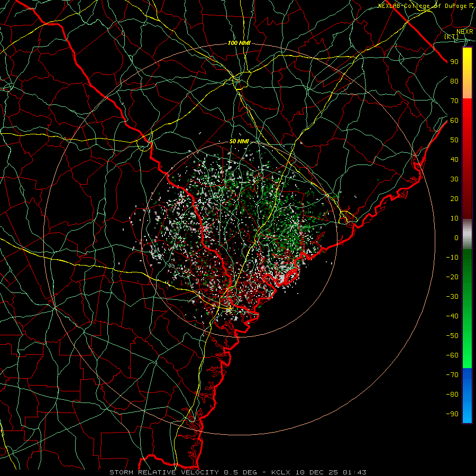This screenshot has height=476, width=476.
Task: Click the gray zero-velocity segment of color bar
Action: tap(467, 234)
